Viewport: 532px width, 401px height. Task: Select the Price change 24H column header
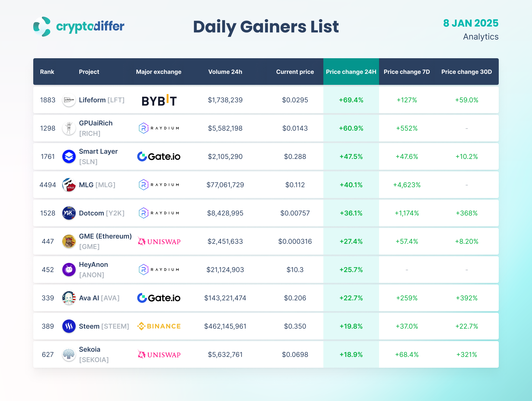351,72
